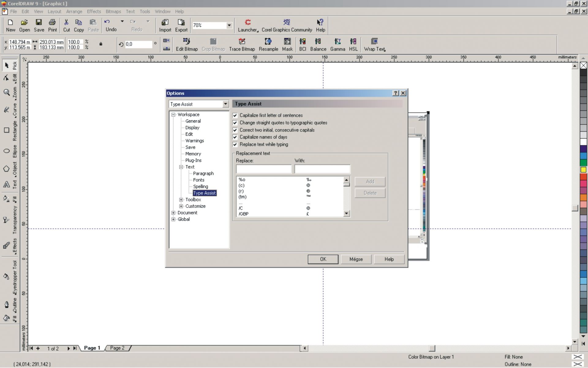The image size is (588, 368).
Task: Toggle Correct two initial consecutive capitals
Action: pos(235,130)
